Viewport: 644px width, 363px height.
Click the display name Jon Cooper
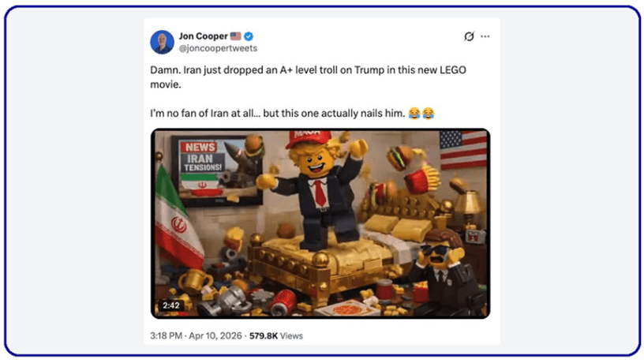(203, 36)
